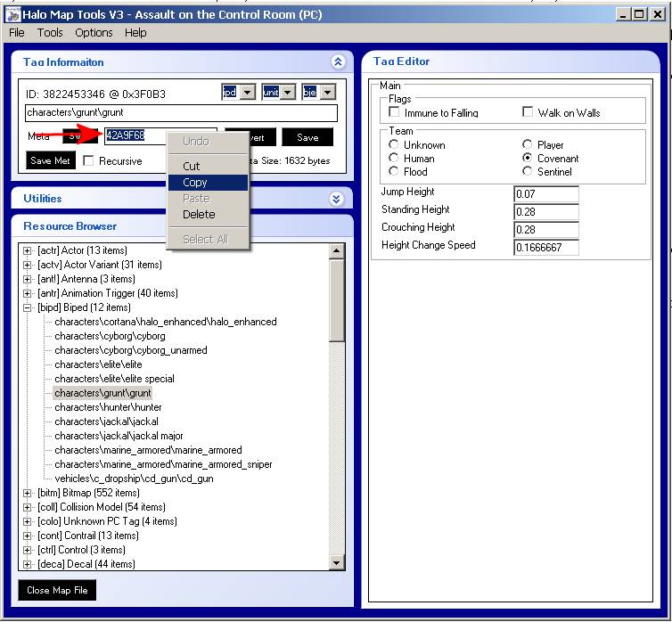This screenshot has width=672, height=622.
Task: Open the Tools menu
Action: point(50,33)
